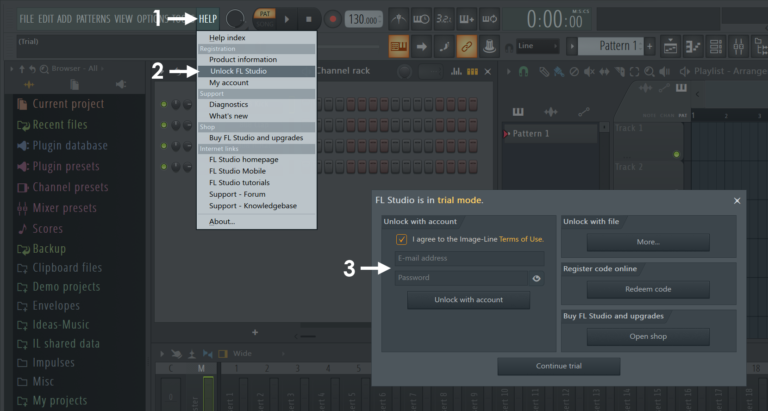768x411 pixels.
Task: Toggle typing keyboard to piano icon
Action: pyautogui.click(x=399, y=47)
